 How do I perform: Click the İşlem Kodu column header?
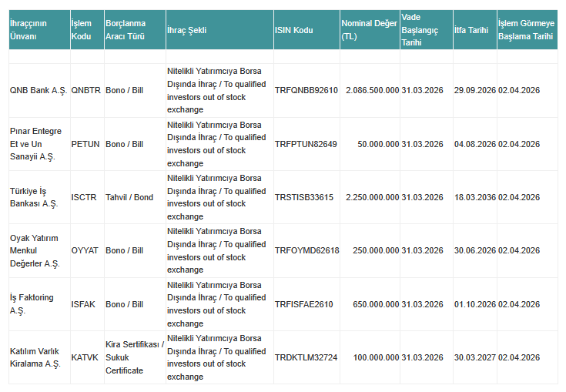81,29
